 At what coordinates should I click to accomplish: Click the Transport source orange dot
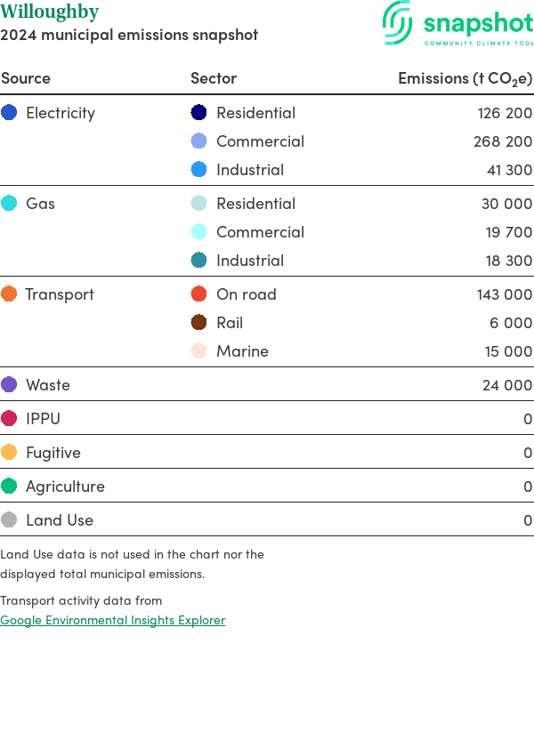pos(9,294)
